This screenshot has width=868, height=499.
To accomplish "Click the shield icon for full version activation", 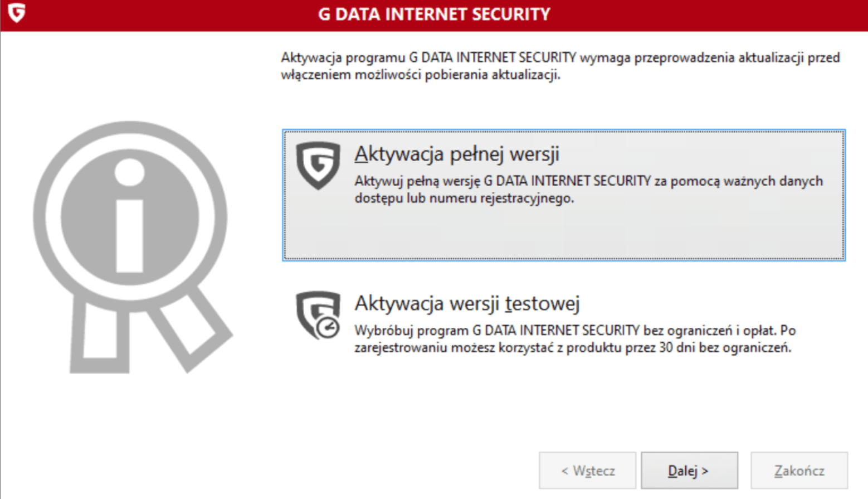I will click(318, 164).
